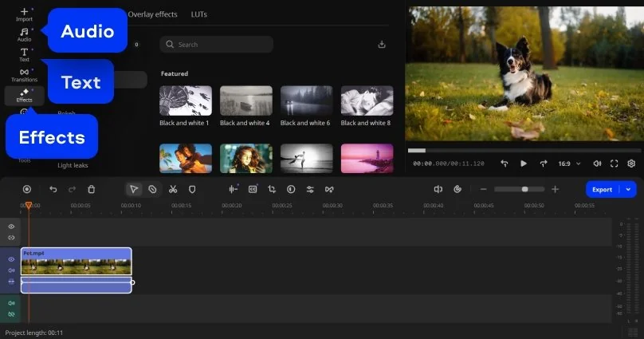Switch to the LUTs tab
Viewport: 644px width, 339px height.
(199, 14)
